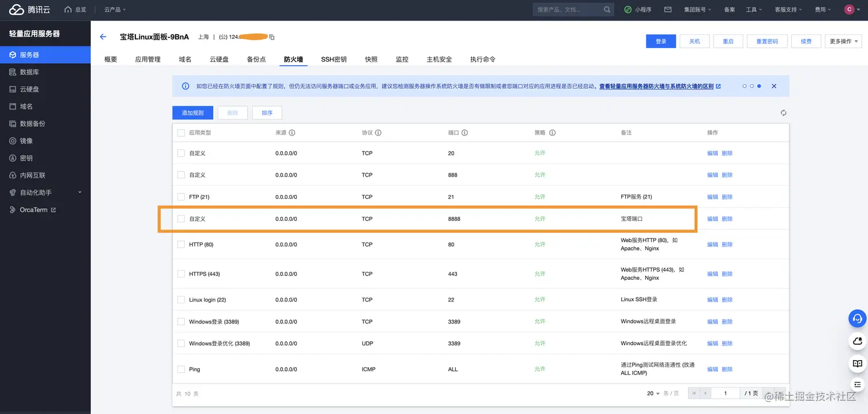Switch to the 概要 tab

(111, 60)
